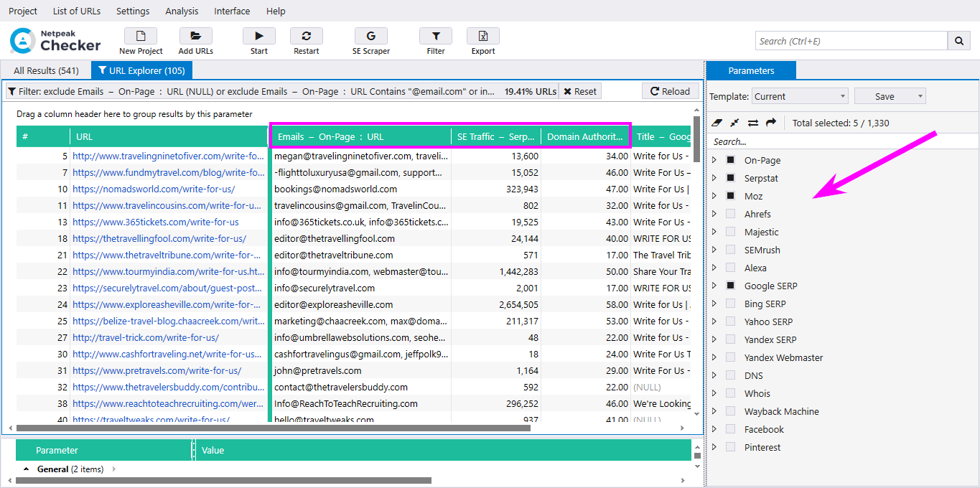980x488 pixels.
Task: Click the eraser icon in Parameters panel
Action: pos(716,123)
